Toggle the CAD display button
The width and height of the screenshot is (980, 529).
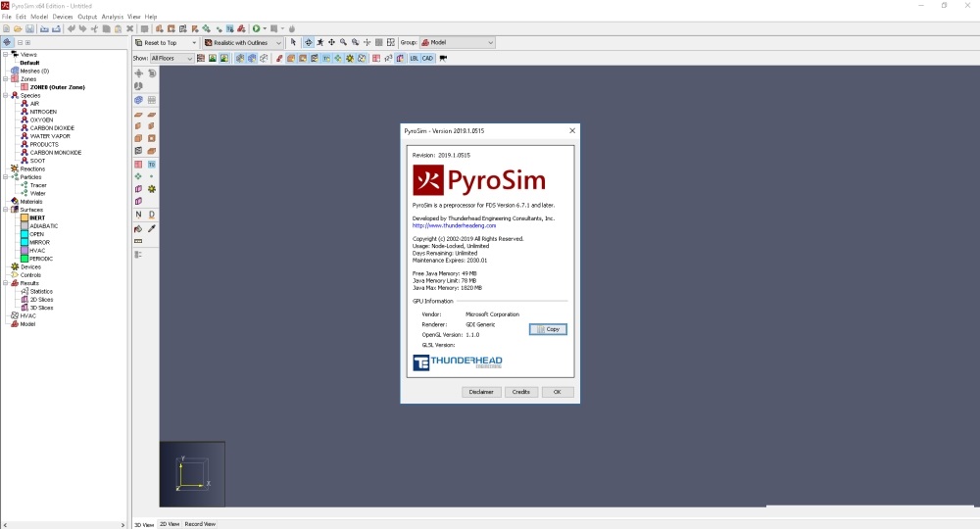427,59
